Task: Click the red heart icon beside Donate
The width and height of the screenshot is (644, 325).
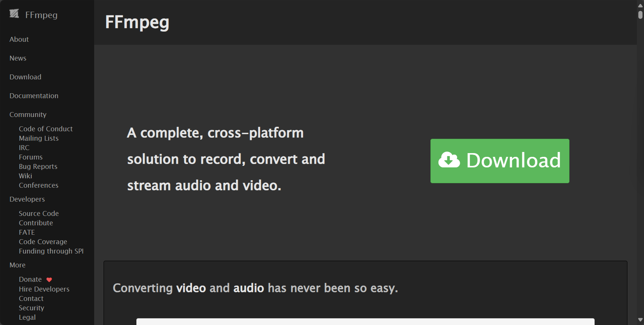Action: [x=49, y=279]
